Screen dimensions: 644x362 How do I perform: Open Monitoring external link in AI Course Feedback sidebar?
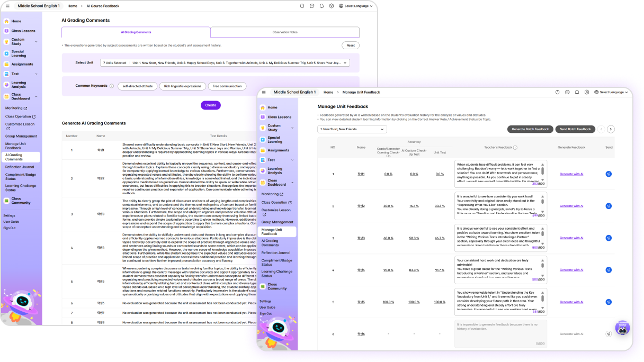tap(16, 108)
